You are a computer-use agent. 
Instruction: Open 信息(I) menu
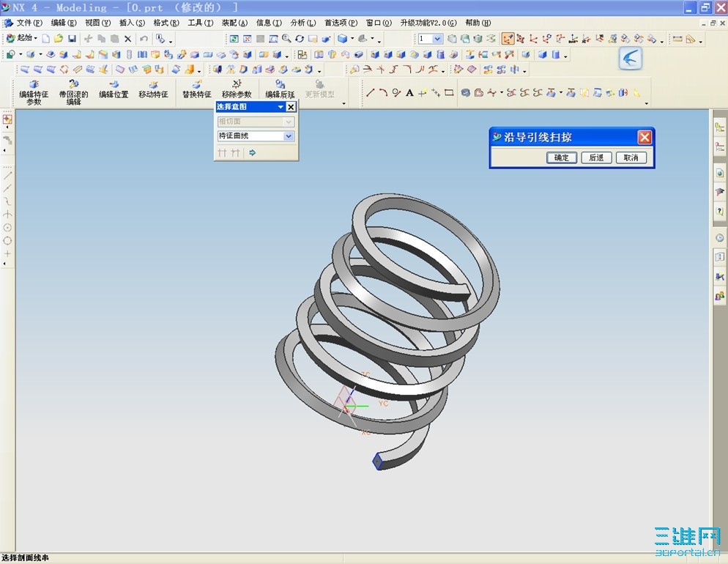(269, 23)
